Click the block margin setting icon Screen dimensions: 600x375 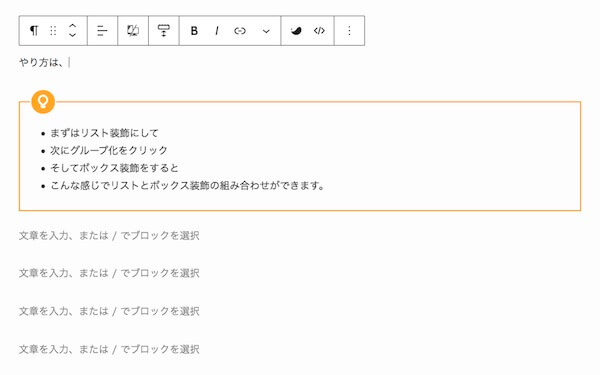click(164, 31)
